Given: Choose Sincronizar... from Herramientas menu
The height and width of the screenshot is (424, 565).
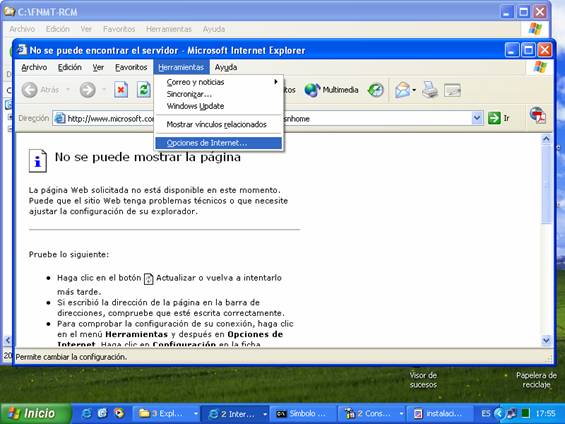Looking at the screenshot, I should (218, 94).
